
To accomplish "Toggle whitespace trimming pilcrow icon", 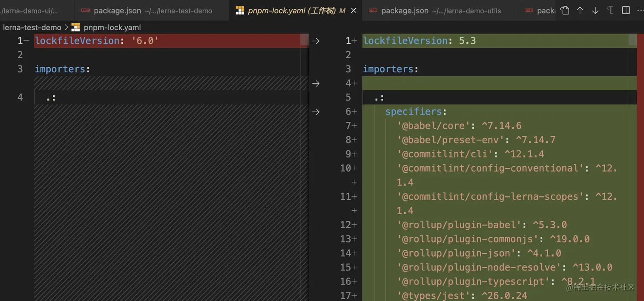I will [x=610, y=11].
